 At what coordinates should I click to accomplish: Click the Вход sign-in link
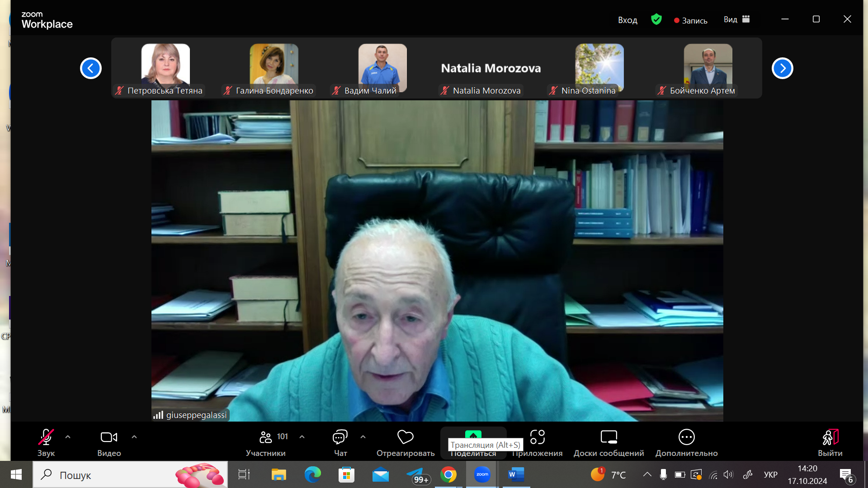[627, 20]
